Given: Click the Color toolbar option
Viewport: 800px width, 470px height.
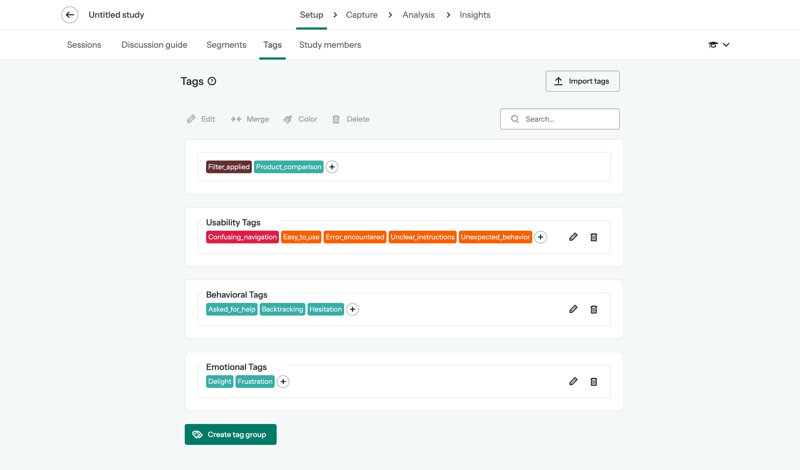Looking at the screenshot, I should (300, 119).
